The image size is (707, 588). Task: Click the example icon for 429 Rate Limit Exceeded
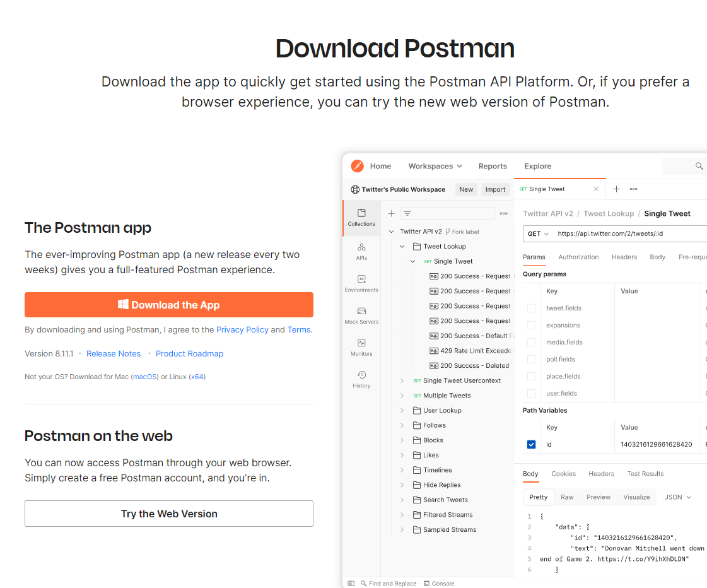pyautogui.click(x=434, y=351)
